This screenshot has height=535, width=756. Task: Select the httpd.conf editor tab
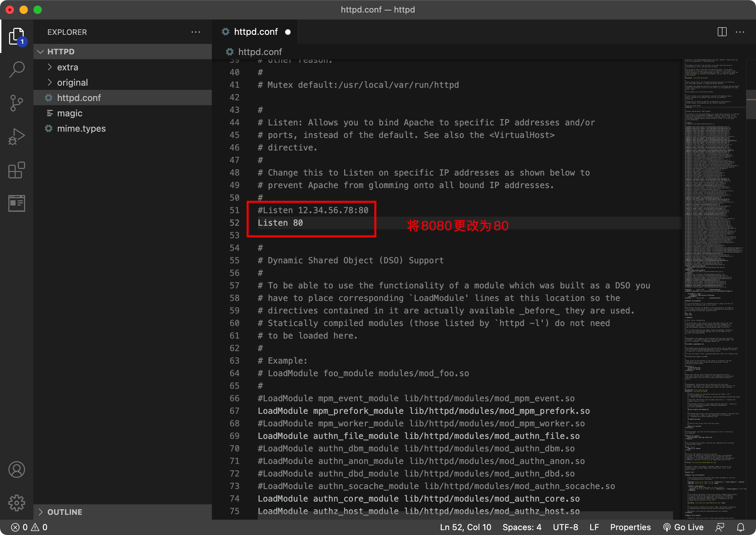256,32
